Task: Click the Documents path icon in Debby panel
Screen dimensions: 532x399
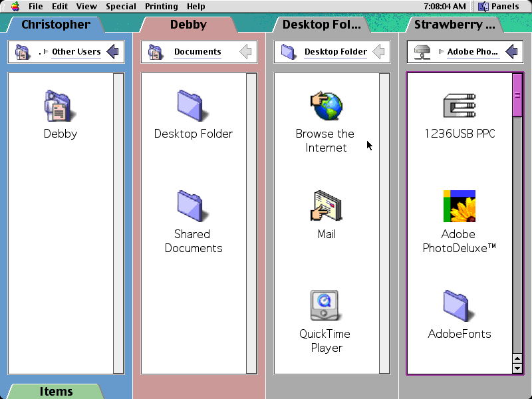Action: (156, 52)
